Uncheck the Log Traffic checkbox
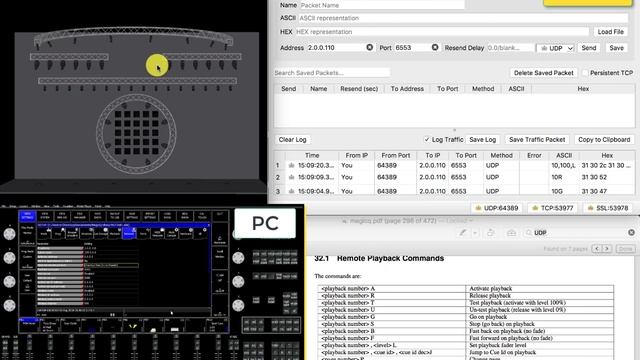The height and width of the screenshot is (360, 640). pyautogui.click(x=427, y=140)
